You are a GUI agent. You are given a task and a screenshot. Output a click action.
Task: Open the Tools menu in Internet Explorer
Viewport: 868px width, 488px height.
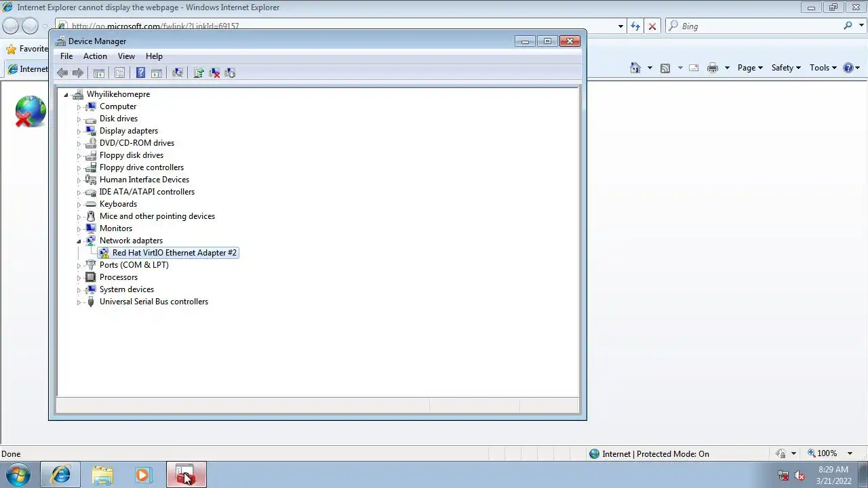823,68
